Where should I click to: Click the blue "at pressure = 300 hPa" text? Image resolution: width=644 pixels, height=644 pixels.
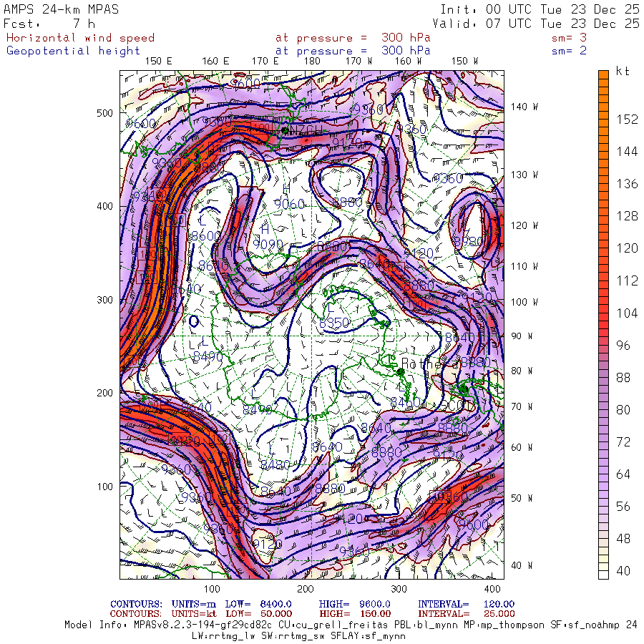tap(353, 51)
